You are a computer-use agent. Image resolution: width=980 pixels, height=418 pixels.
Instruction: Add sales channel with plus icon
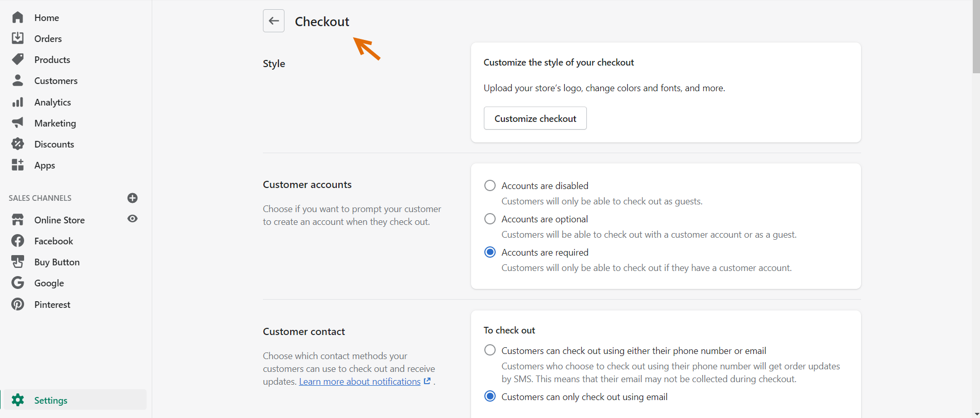[132, 198]
